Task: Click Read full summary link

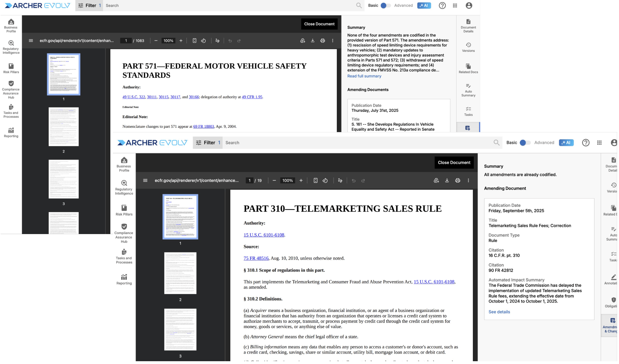Action: coord(364,76)
